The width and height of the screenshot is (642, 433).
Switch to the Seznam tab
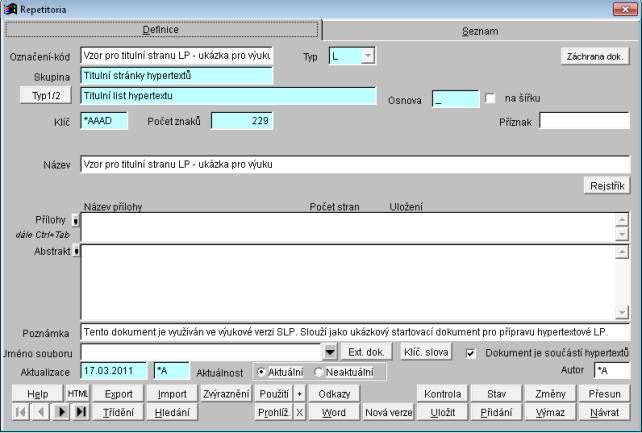coord(479,31)
